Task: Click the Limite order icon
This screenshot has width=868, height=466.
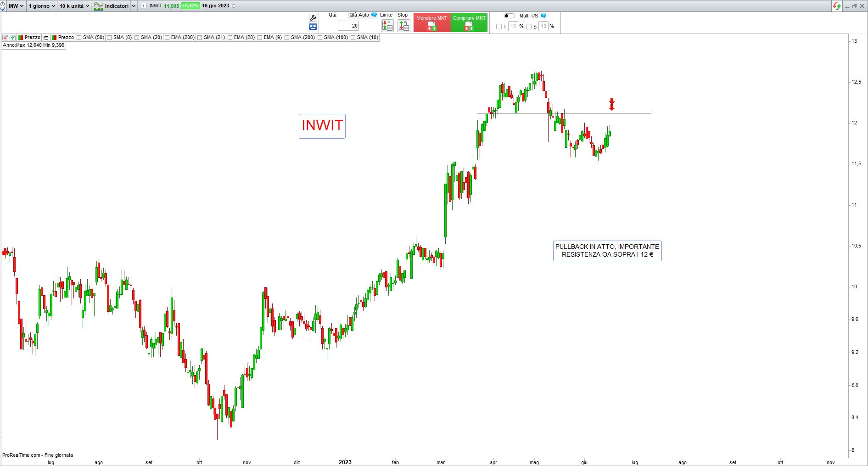Action: 387,26
